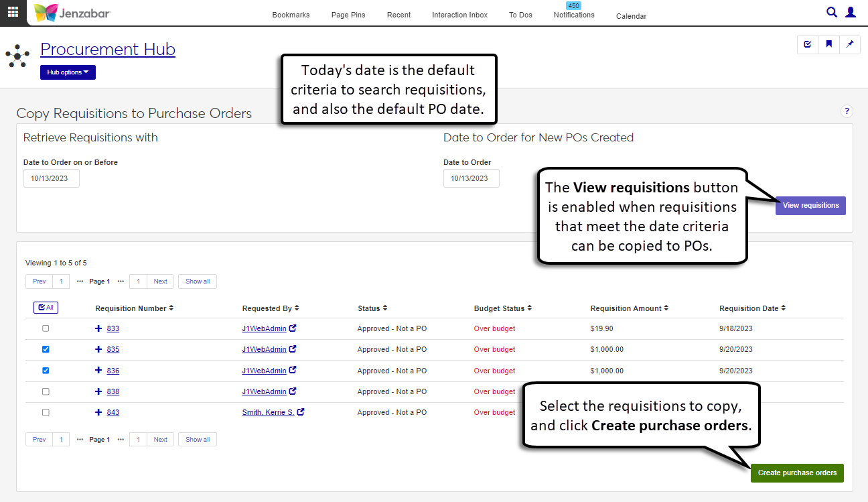Open the user profile icon
This screenshot has width=868, height=502.
click(x=851, y=12)
